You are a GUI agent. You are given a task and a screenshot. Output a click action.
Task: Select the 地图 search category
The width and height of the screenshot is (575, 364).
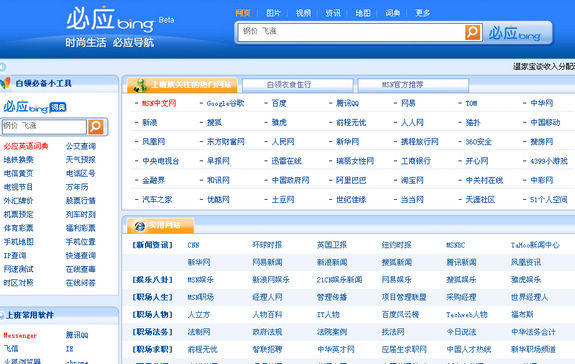pos(363,13)
